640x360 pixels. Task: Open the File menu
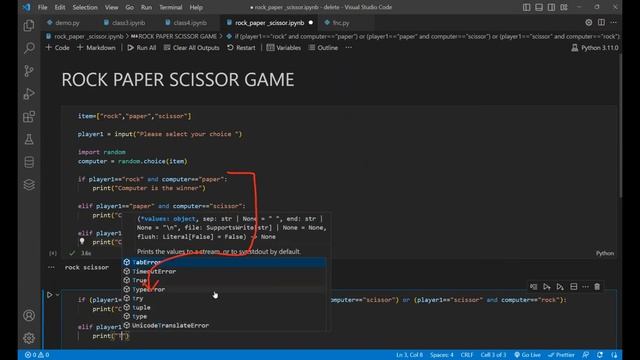coord(42,7)
